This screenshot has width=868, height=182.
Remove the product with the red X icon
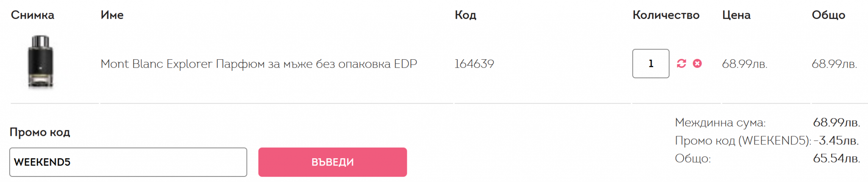click(x=697, y=63)
